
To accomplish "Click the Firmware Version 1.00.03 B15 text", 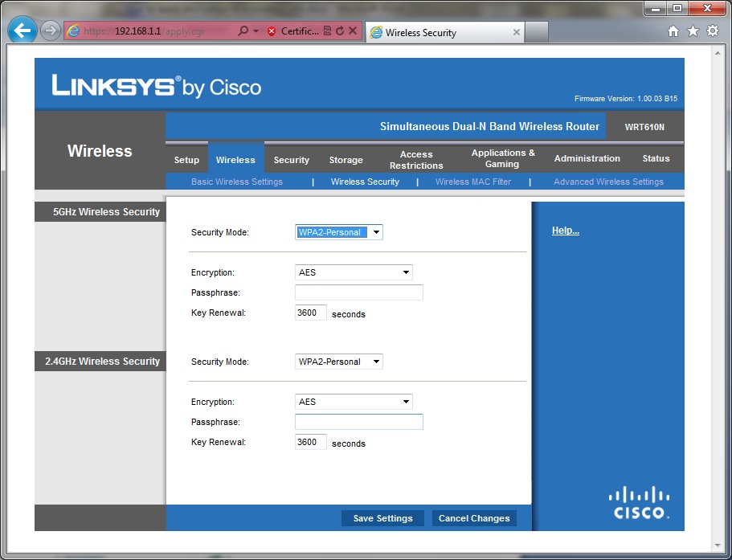I will click(626, 99).
